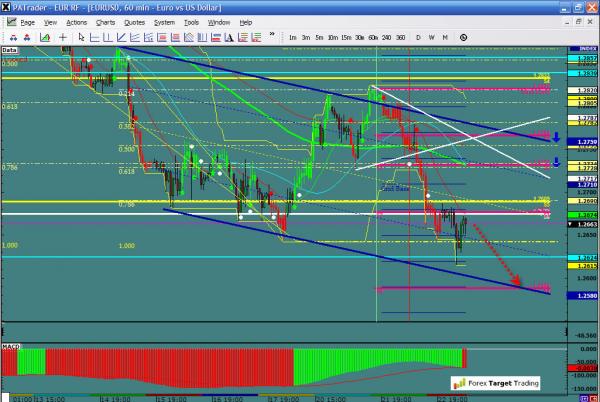Click the circular auto-scroll icon after M
Viewport: 600px width, 402px height.
pyautogui.click(x=462, y=37)
